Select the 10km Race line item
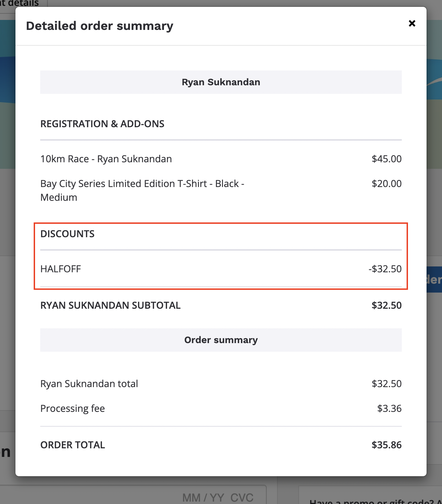The height and width of the screenshot is (504, 442). click(106, 159)
